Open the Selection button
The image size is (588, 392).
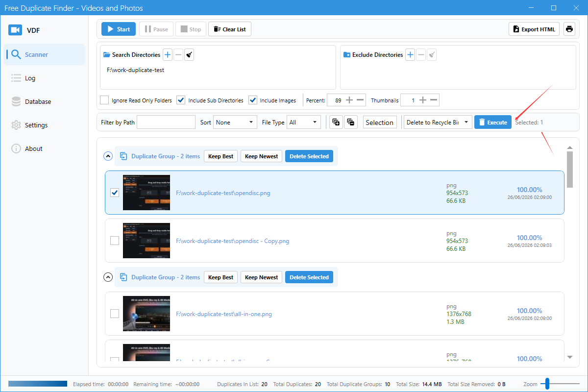click(x=380, y=122)
